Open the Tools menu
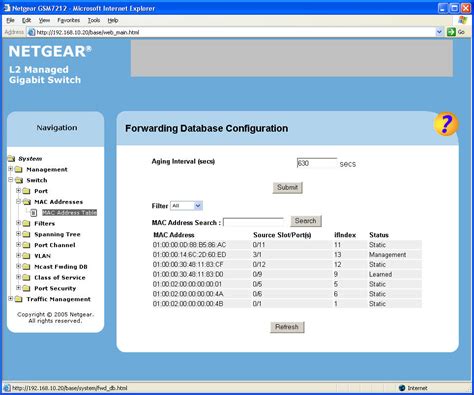The height and width of the screenshot is (395, 474). pos(94,20)
